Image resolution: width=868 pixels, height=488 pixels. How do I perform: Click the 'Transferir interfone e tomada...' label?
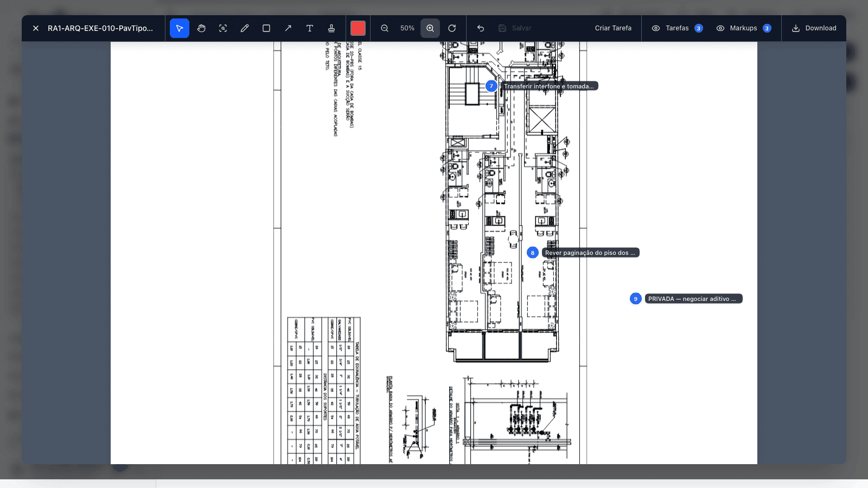coord(549,86)
